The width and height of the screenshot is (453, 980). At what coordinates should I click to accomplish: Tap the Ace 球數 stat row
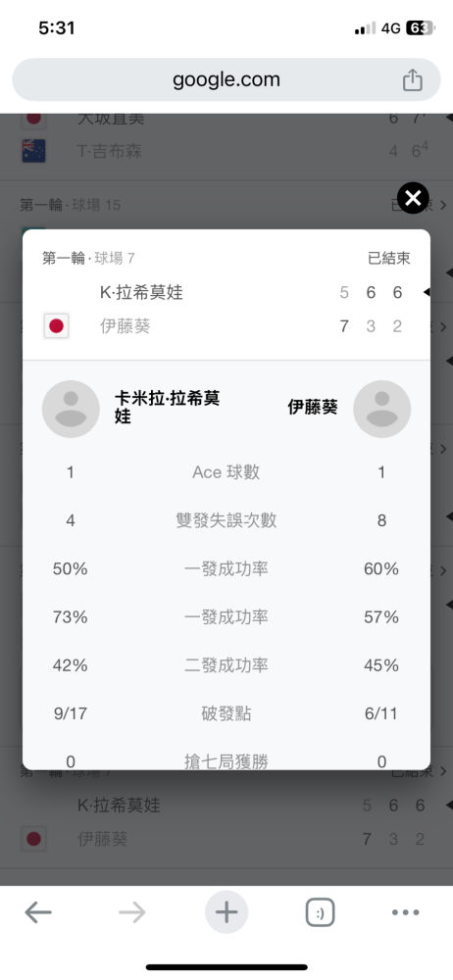click(x=226, y=472)
